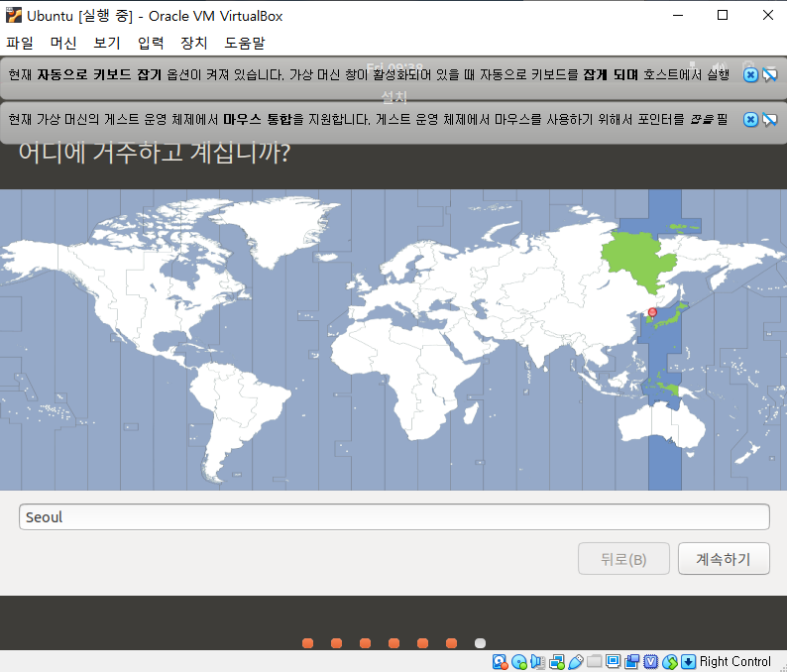Click the recording status icon
This screenshot has width=787, height=672.
(x=632, y=662)
